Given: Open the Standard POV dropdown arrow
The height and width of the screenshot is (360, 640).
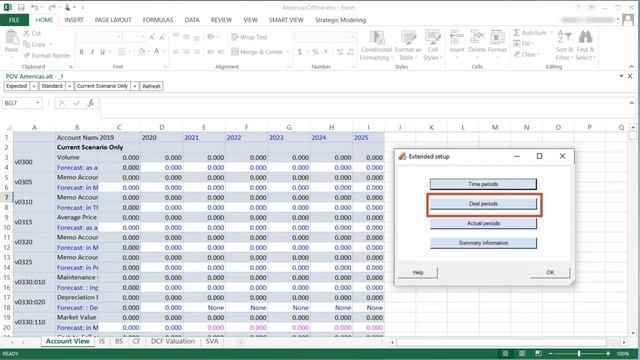Looking at the screenshot, I should coord(69,86).
